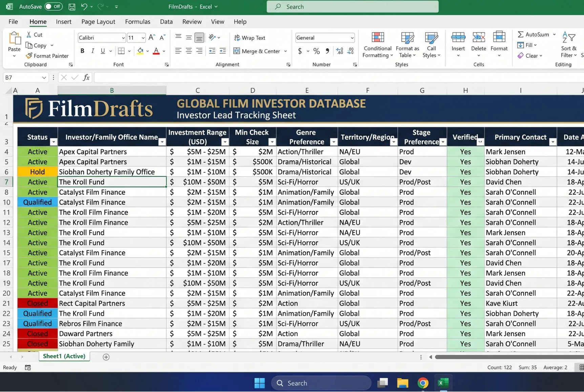Image resolution: width=584 pixels, height=392 pixels.
Task: Apply Percent Style format
Action: [x=316, y=51]
